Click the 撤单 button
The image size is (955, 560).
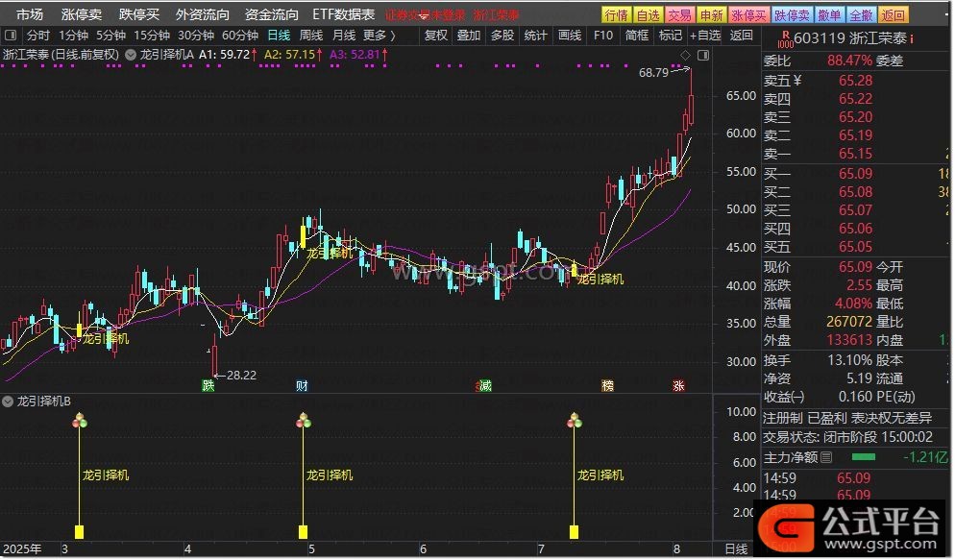(x=829, y=14)
